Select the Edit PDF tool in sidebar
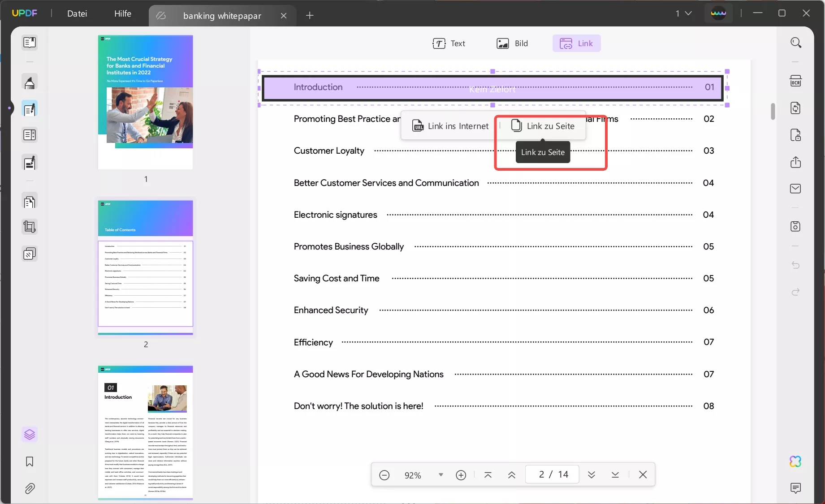 [x=30, y=109]
